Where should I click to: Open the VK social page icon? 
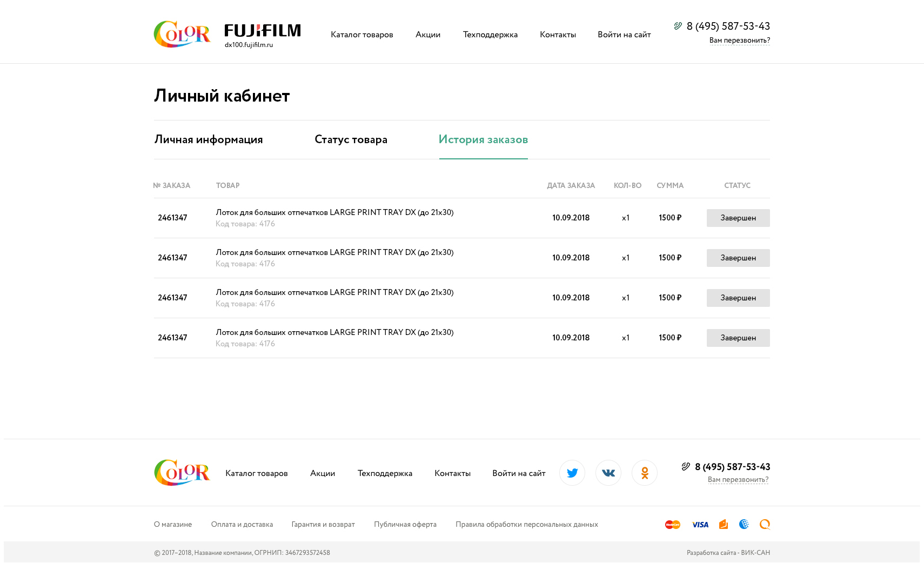[x=608, y=473]
